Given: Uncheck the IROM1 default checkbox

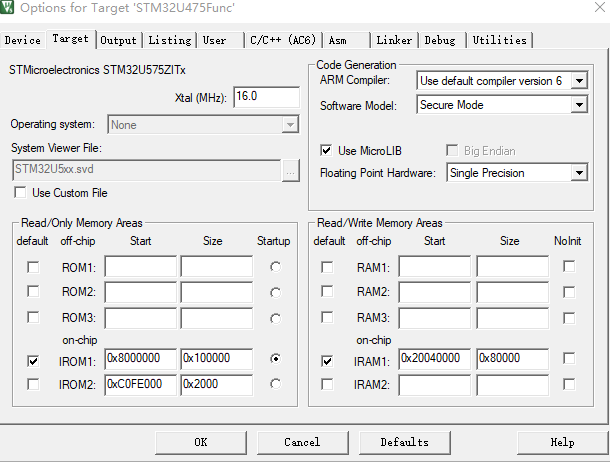Looking at the screenshot, I should (x=33, y=361).
